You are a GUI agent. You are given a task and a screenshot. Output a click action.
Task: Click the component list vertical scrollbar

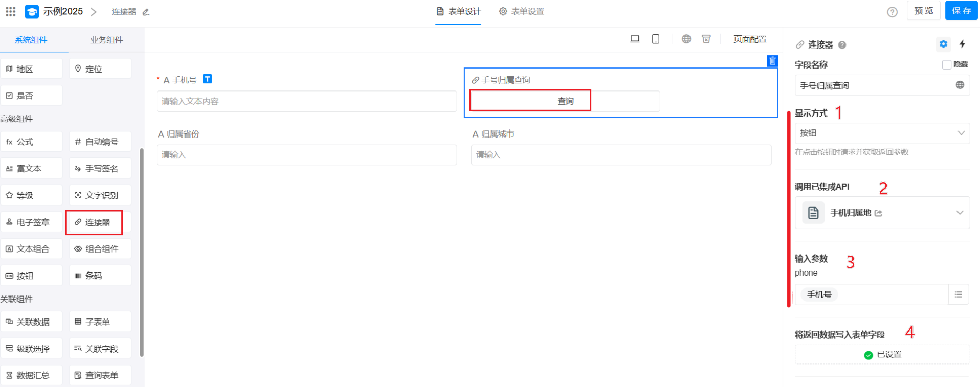coord(142,251)
